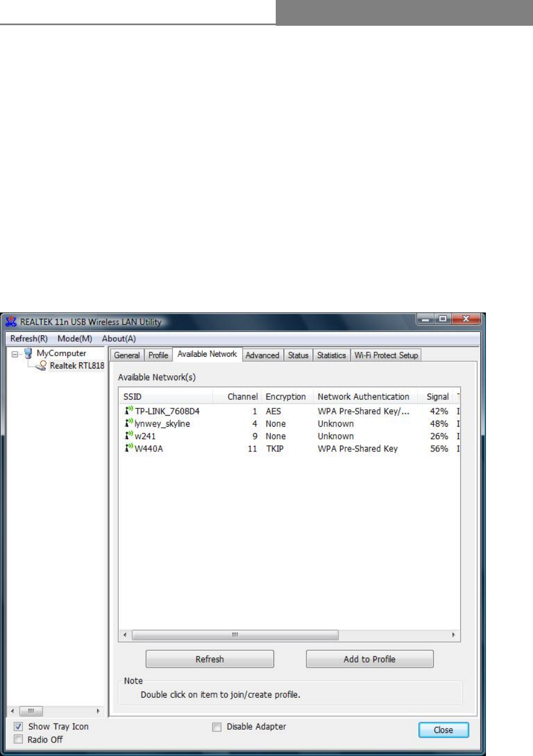
Task: Click the network list scrollbar right arrow
Action: [453, 635]
